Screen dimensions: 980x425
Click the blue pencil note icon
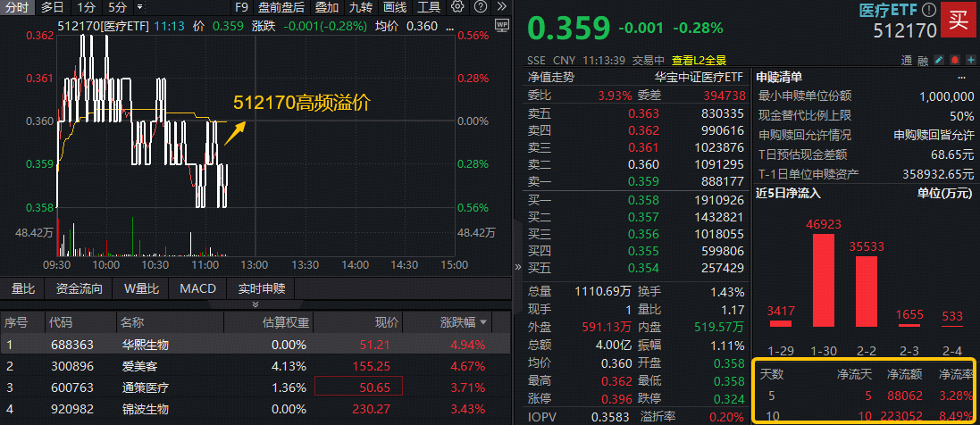(x=937, y=61)
